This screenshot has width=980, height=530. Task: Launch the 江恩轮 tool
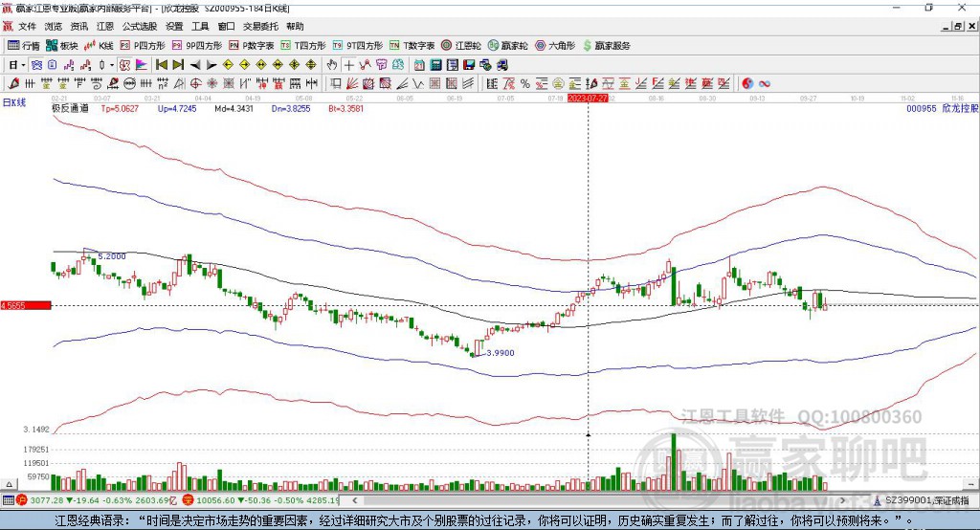[461, 46]
